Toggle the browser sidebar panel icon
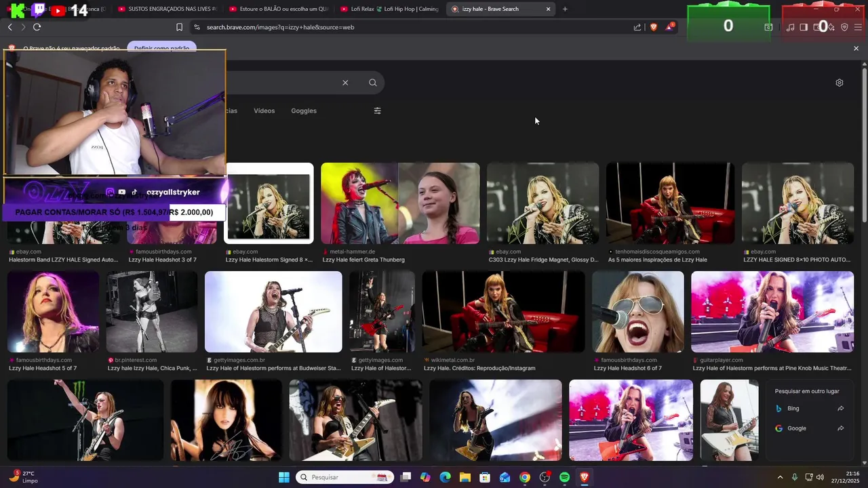868x488 pixels. coord(804,27)
